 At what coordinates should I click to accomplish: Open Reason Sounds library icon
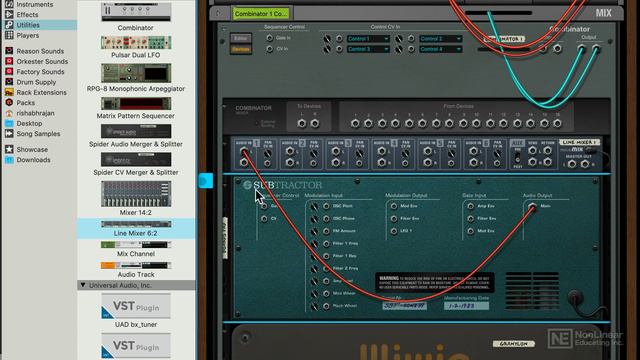pos(9,51)
